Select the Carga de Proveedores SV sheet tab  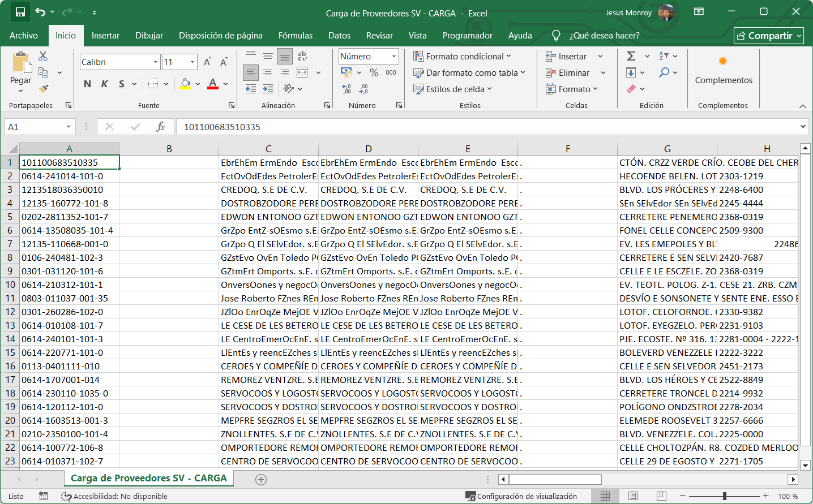click(x=149, y=479)
